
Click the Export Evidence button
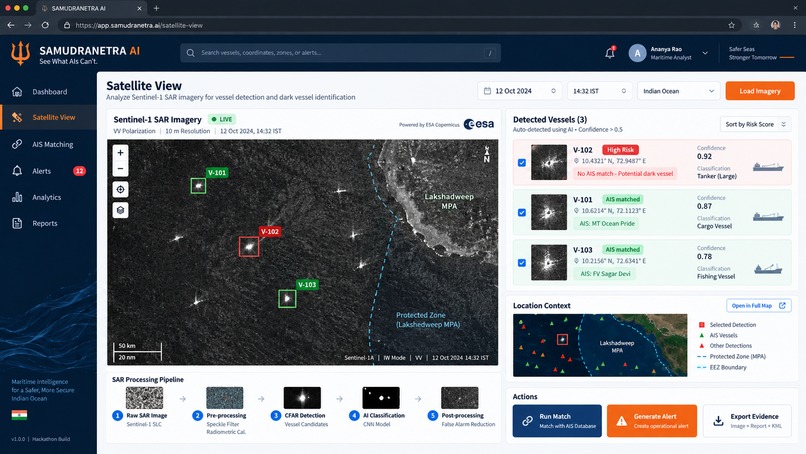(747, 421)
